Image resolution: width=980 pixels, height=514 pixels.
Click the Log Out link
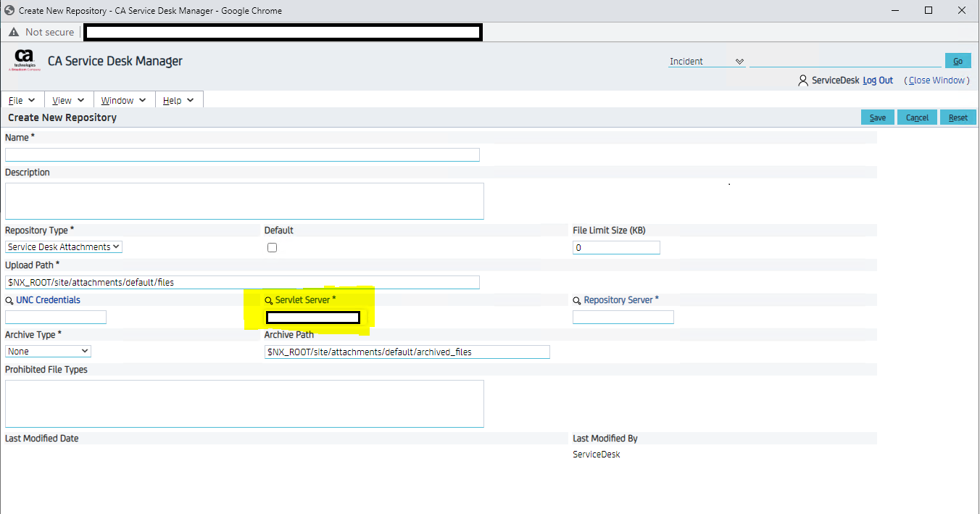pos(878,80)
